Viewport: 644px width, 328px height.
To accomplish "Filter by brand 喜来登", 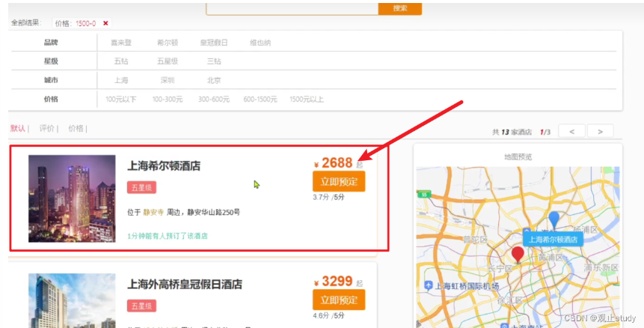I will pyautogui.click(x=121, y=43).
